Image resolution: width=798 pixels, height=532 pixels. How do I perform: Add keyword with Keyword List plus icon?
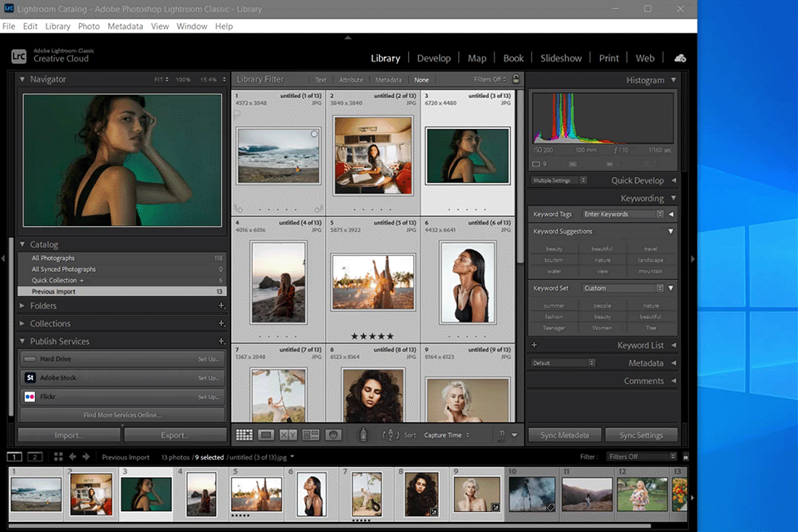[534, 345]
